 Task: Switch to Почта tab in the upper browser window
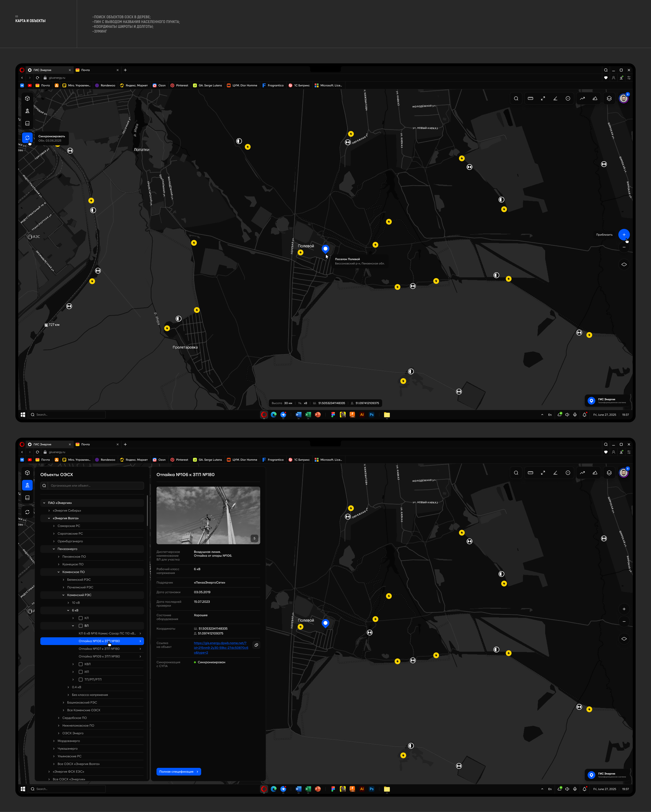pos(85,70)
